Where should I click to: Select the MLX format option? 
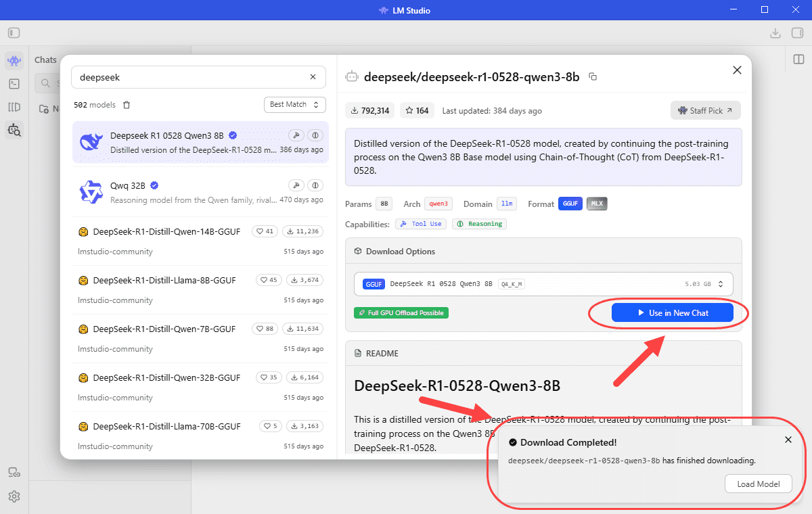tap(597, 204)
